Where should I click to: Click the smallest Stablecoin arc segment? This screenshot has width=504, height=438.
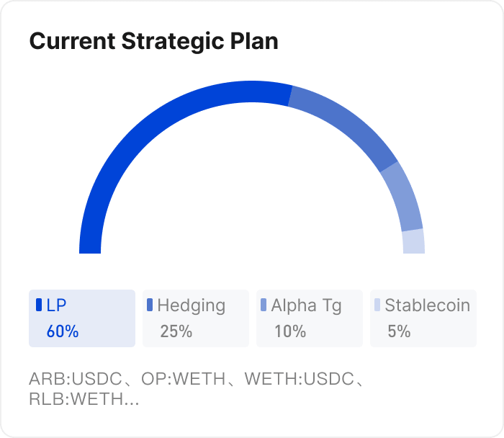pos(413,242)
